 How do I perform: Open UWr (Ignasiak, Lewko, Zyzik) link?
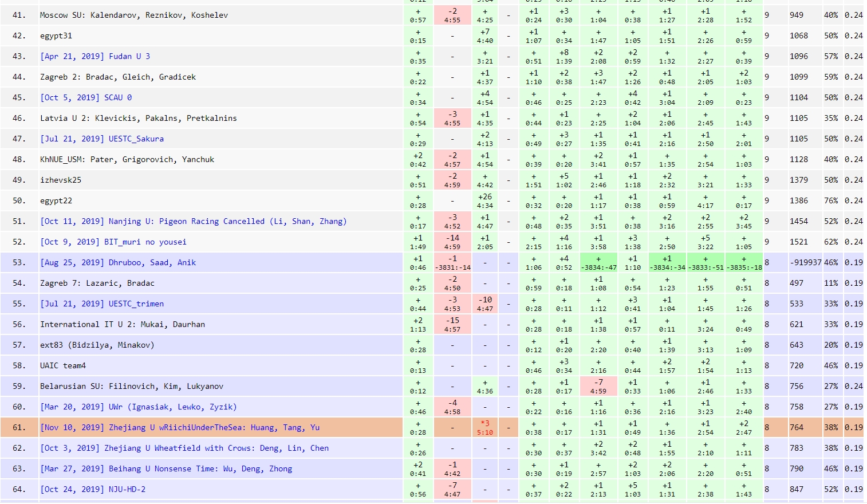(138, 407)
